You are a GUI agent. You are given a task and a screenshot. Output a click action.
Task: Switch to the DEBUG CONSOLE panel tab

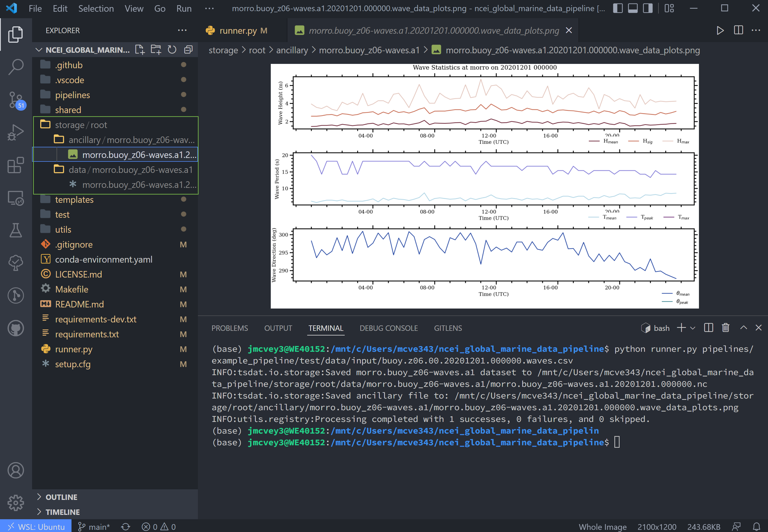388,328
